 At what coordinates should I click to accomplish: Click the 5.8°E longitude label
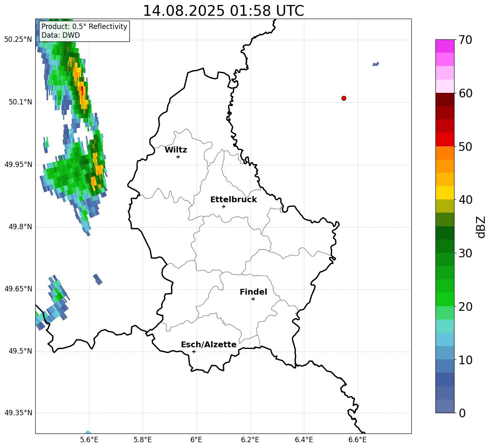(x=143, y=440)
